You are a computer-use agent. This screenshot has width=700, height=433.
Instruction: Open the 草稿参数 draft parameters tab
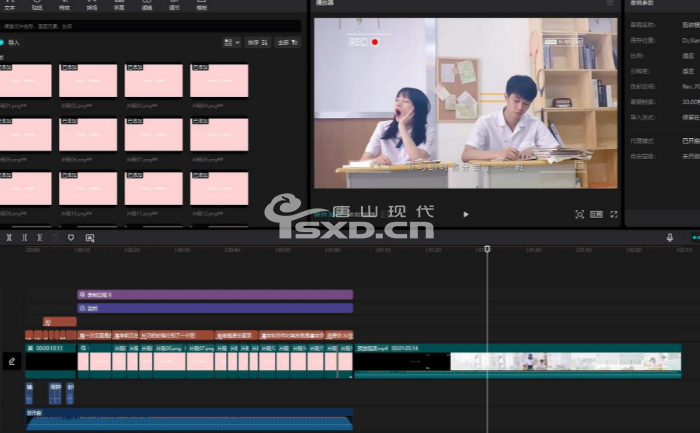(x=642, y=3)
